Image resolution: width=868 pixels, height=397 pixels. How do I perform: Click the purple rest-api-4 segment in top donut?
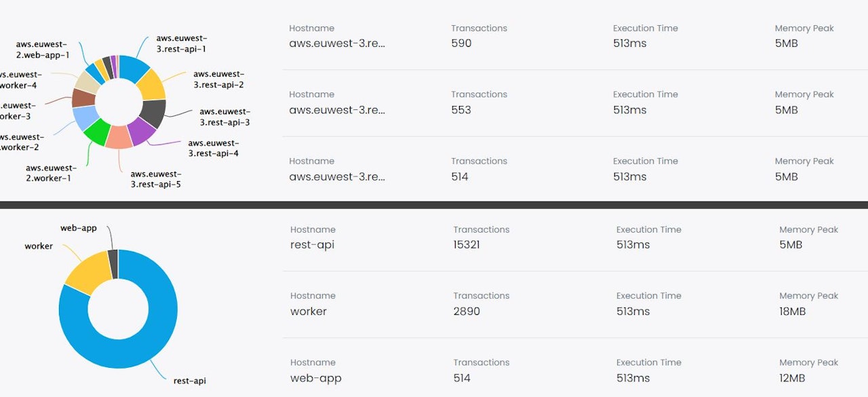pos(141,131)
